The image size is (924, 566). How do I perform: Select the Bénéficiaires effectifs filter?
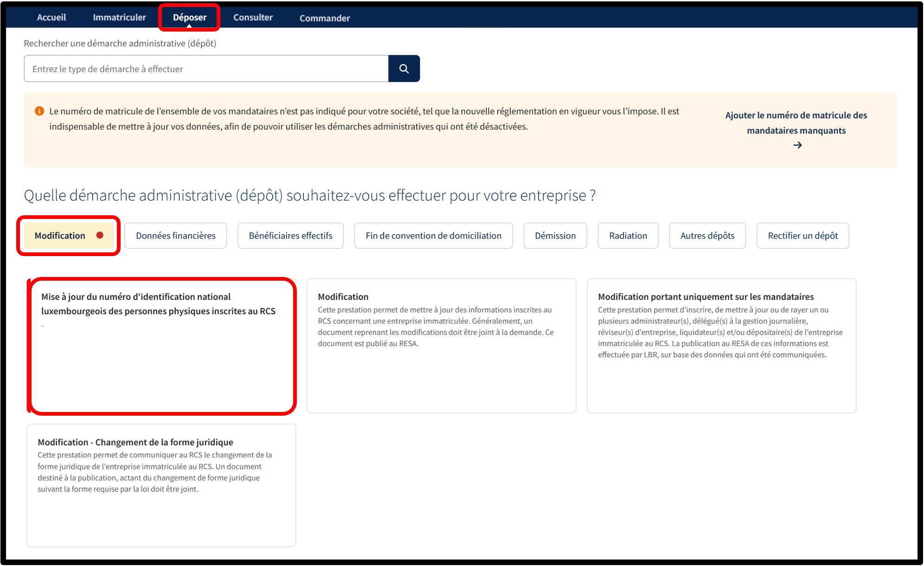290,236
